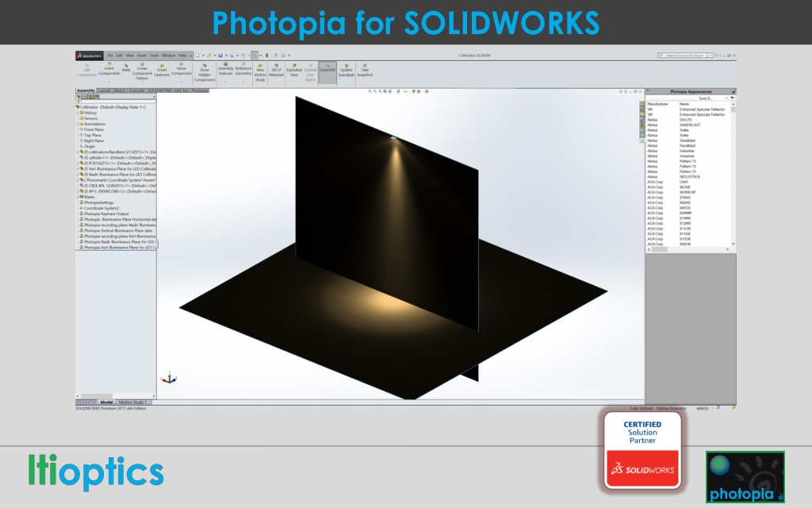The width and height of the screenshot is (812, 508).
Task: Click the Edit Component tool
Action: [86, 71]
